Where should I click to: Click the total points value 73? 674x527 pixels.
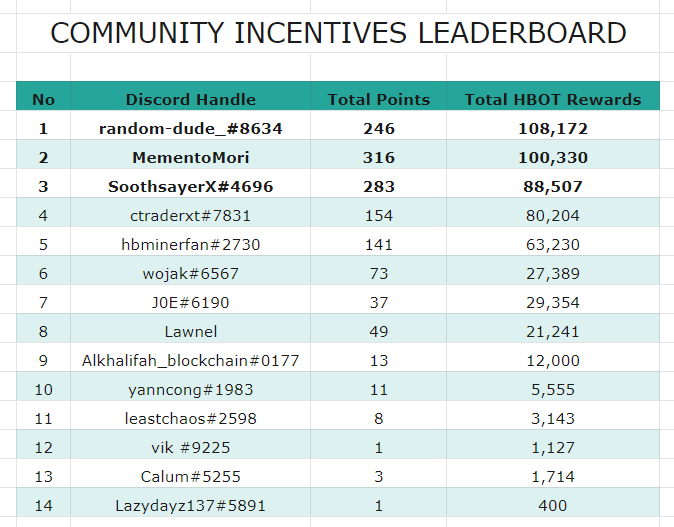click(379, 273)
